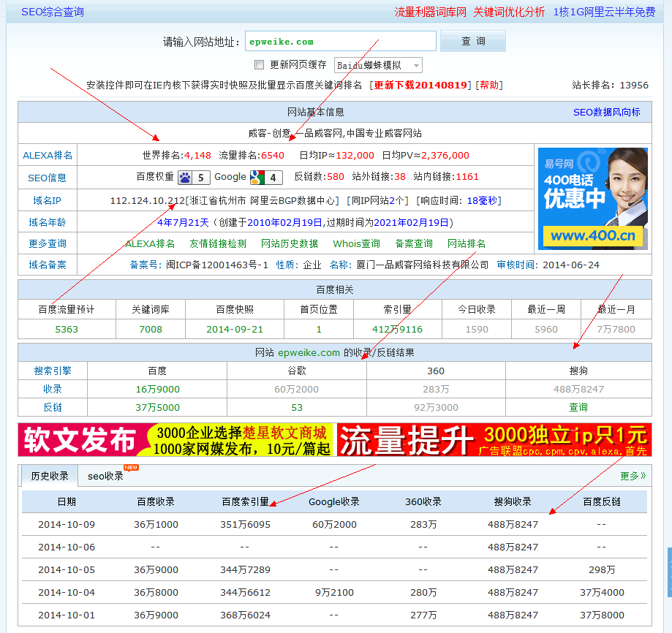The width and height of the screenshot is (672, 633).
Task: Click the NEW badge on seo收录 tab
Action: [x=131, y=467]
